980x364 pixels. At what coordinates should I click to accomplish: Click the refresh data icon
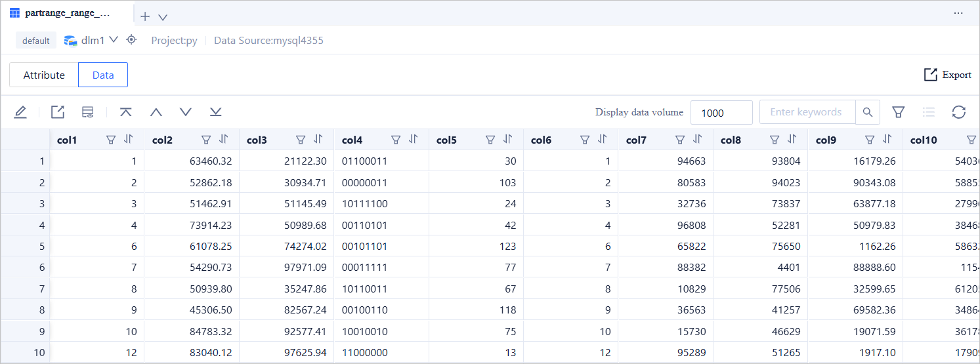[958, 112]
